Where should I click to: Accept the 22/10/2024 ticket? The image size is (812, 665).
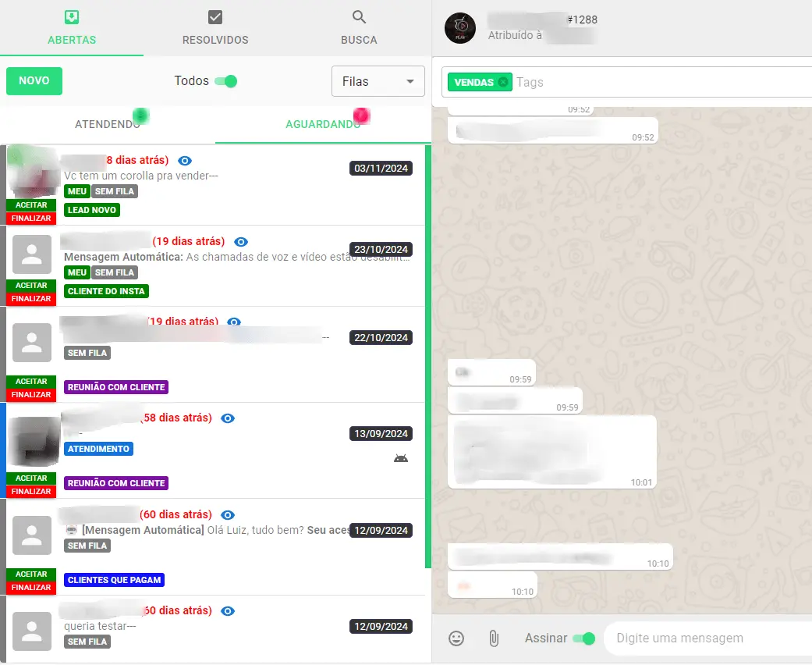[x=31, y=382]
